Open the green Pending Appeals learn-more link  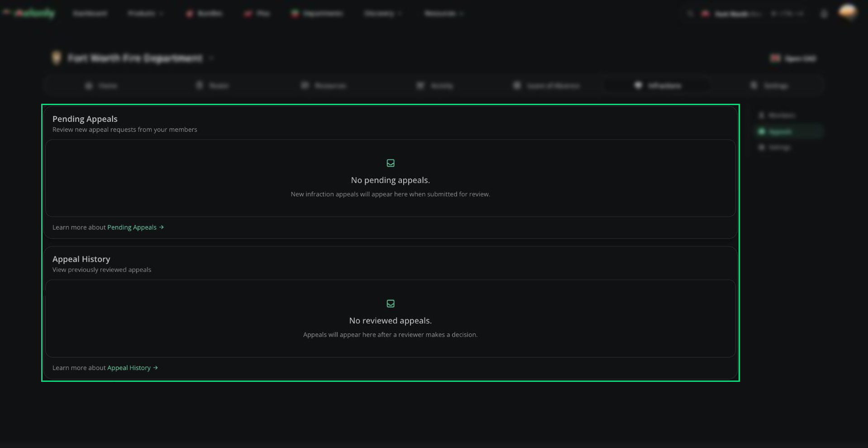click(135, 227)
